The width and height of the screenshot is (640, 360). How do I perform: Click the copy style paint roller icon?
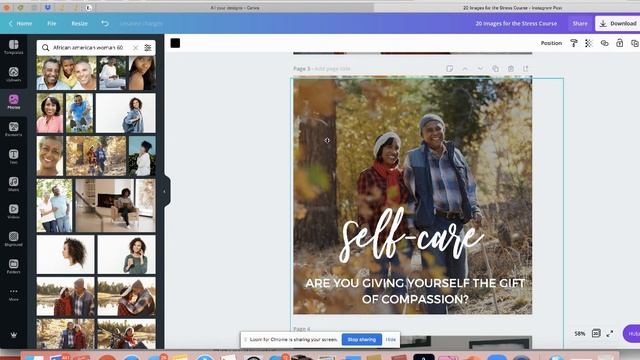coord(574,43)
